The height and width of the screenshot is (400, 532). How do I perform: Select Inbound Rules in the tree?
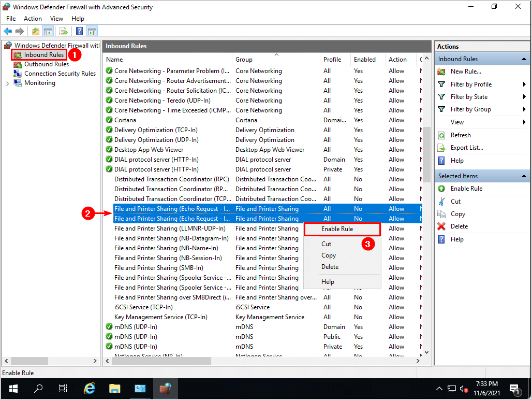(44, 55)
